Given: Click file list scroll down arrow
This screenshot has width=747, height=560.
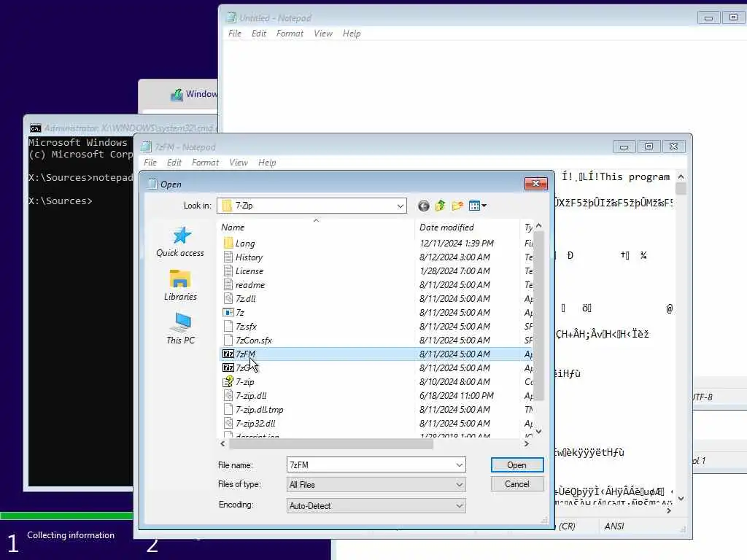Looking at the screenshot, I should click(x=539, y=432).
